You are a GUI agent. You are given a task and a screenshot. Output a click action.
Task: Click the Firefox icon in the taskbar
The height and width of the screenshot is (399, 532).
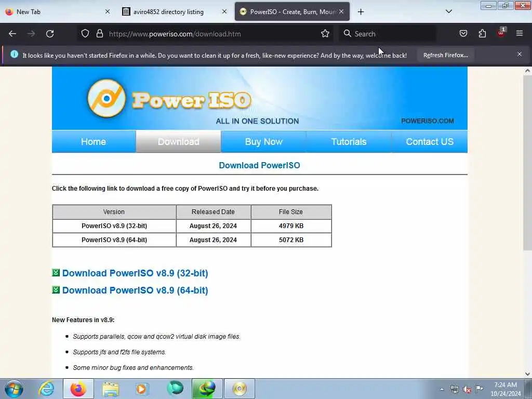tap(78, 389)
